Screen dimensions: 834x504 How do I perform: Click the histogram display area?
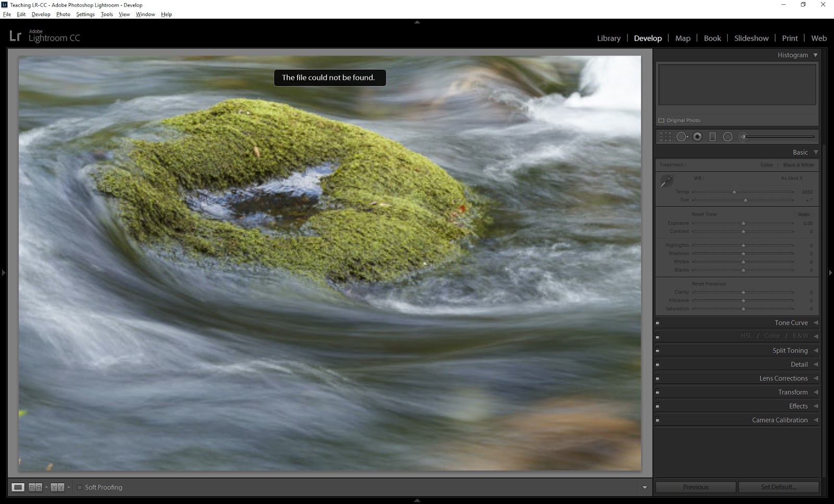pos(737,84)
